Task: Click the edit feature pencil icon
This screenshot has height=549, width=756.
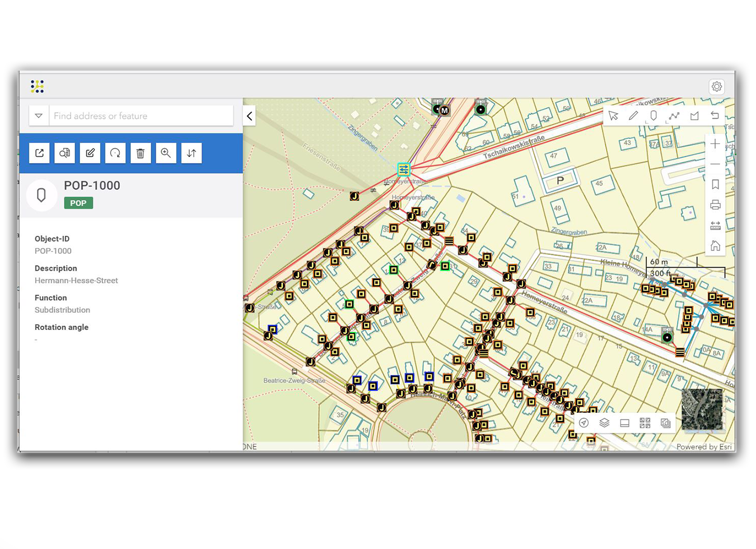Action: 90,153
